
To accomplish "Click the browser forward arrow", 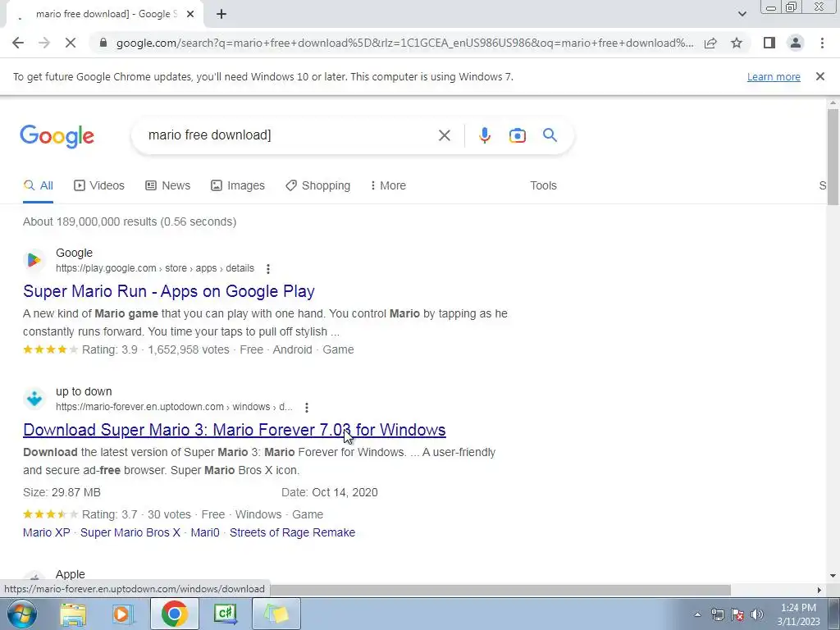I will [x=44, y=43].
